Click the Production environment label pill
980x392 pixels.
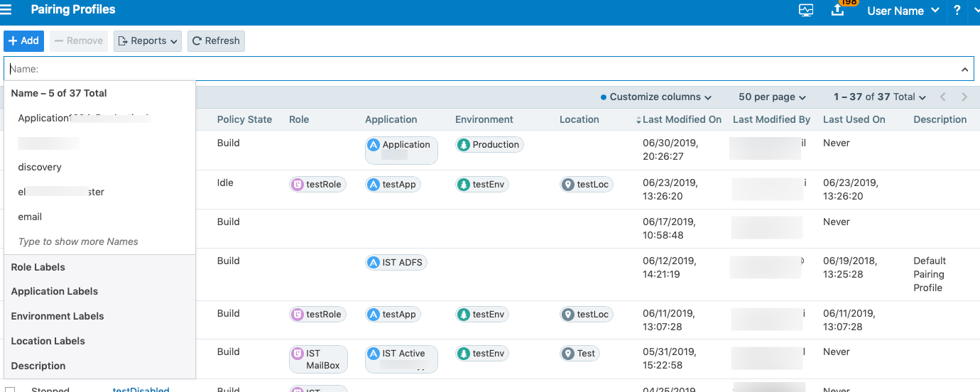489,145
